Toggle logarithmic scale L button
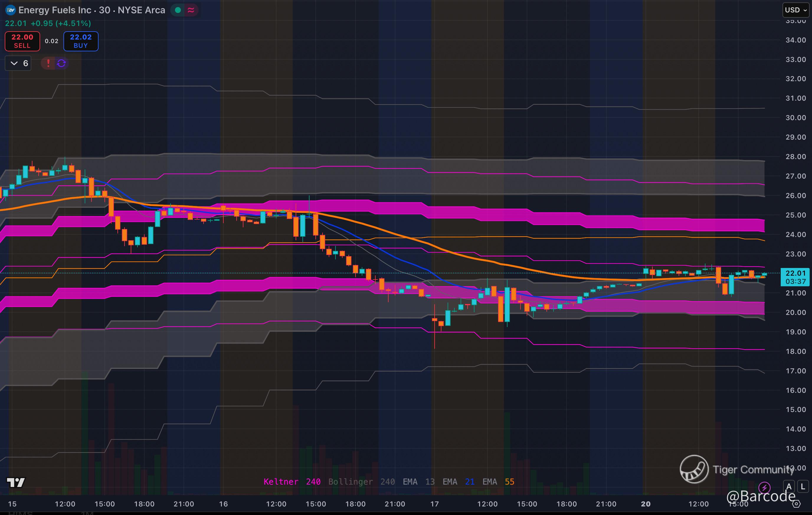The image size is (812, 515). coord(803,487)
